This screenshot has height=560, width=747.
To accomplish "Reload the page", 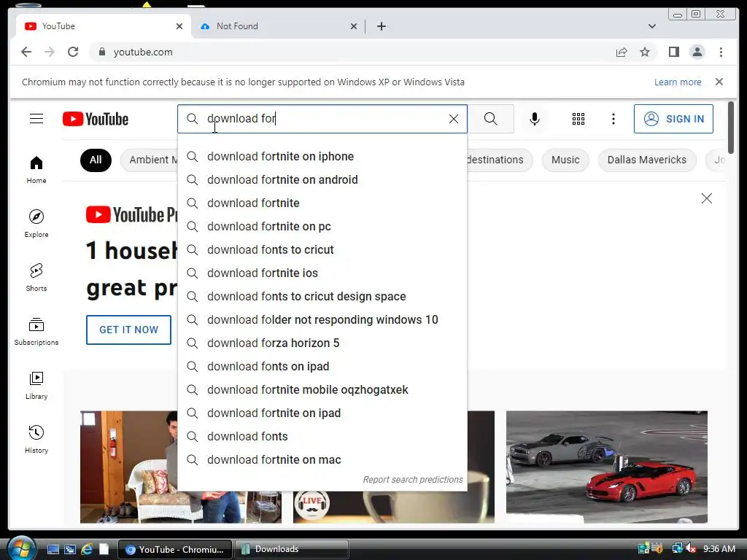I will (73, 52).
